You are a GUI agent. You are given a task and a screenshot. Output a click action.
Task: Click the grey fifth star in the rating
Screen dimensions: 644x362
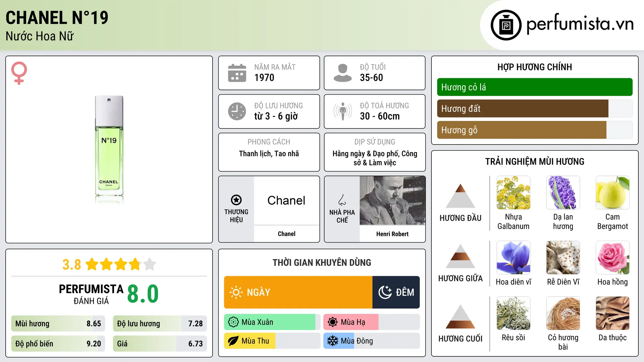(150, 264)
